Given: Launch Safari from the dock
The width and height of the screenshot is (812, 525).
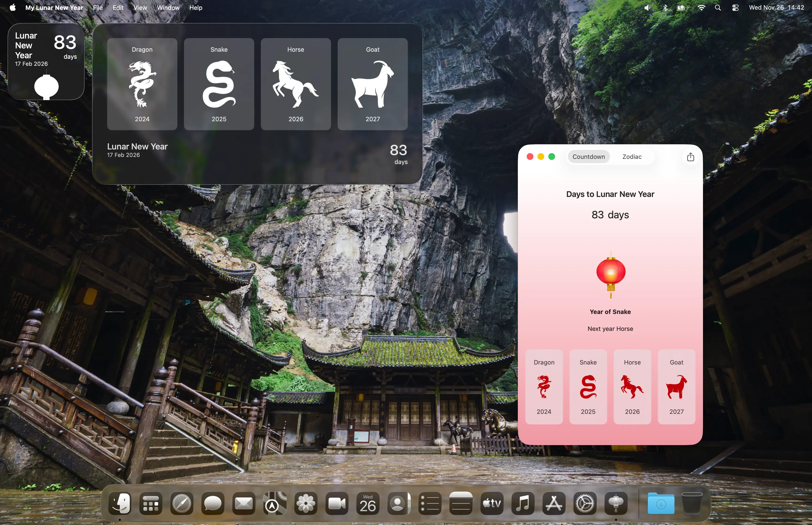Looking at the screenshot, I should pos(182,503).
